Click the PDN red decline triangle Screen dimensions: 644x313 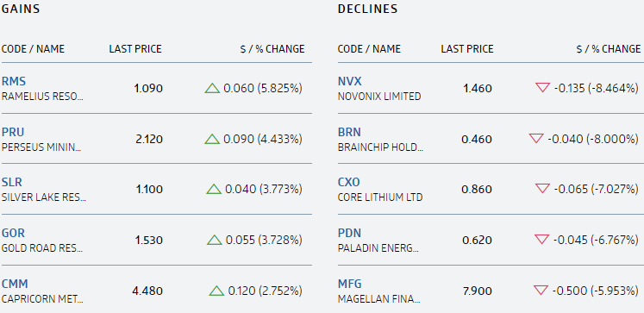pos(542,240)
